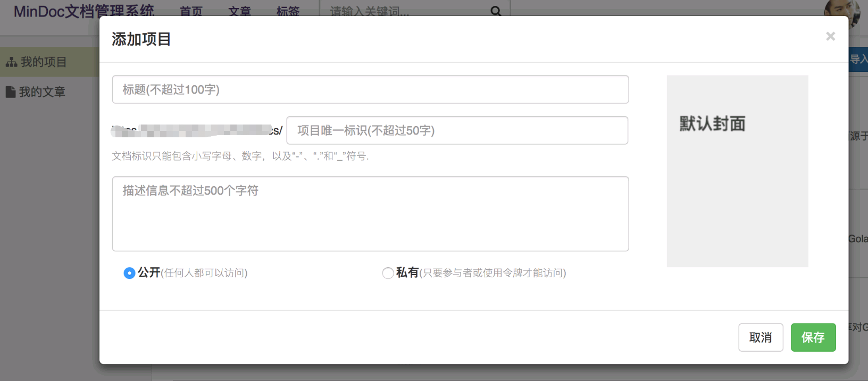Click the MinDoc文档管理系统 logo link
The image size is (868, 381).
(x=84, y=11)
